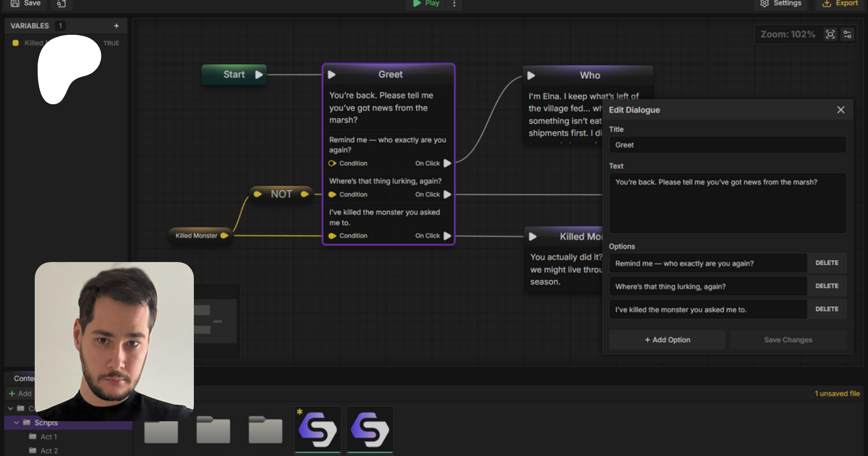Image resolution: width=868 pixels, height=456 pixels.
Task: Add a new variable with plus icon
Action: 116,26
